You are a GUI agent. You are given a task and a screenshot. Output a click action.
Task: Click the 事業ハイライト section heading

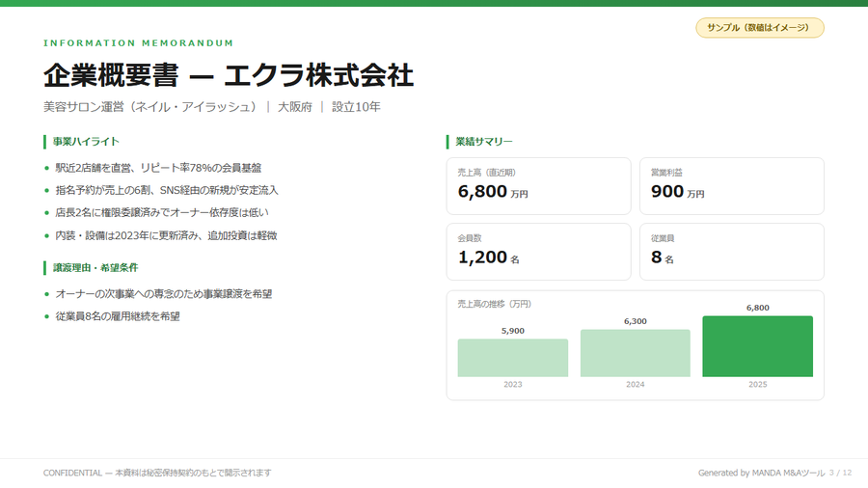(x=86, y=142)
